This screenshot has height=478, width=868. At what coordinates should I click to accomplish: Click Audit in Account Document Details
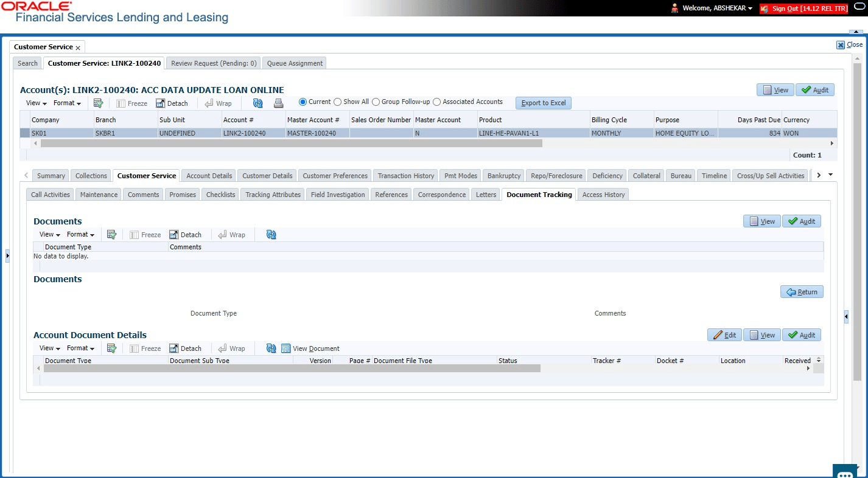coord(802,335)
